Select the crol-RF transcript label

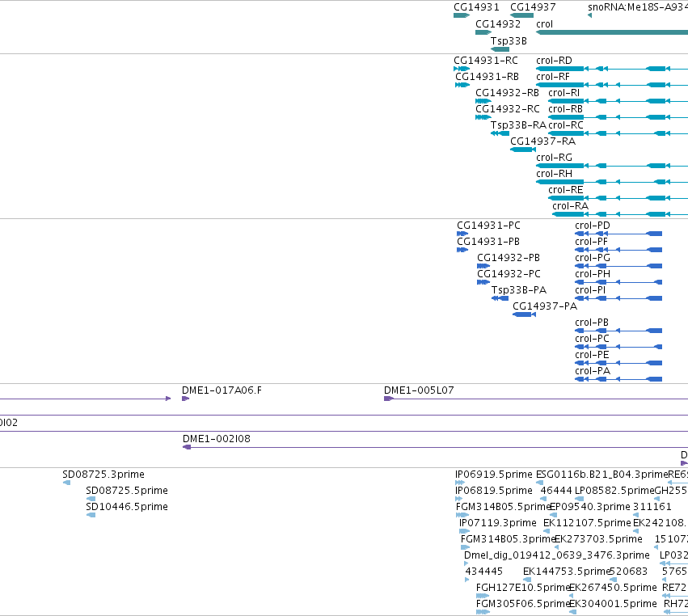[553, 77]
